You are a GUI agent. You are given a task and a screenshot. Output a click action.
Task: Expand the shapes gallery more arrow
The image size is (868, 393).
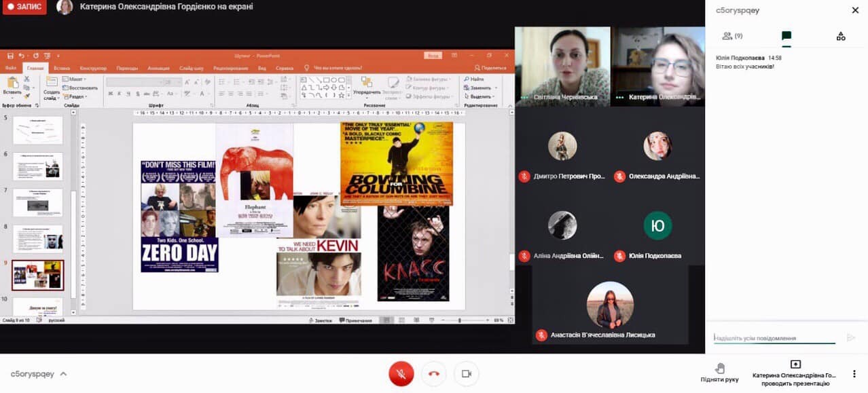pyautogui.click(x=348, y=95)
